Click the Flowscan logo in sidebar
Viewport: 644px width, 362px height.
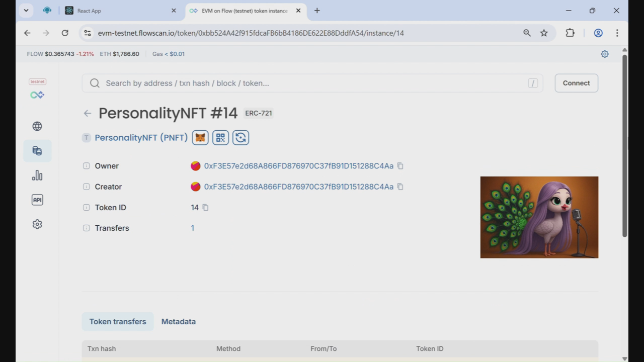(x=37, y=95)
